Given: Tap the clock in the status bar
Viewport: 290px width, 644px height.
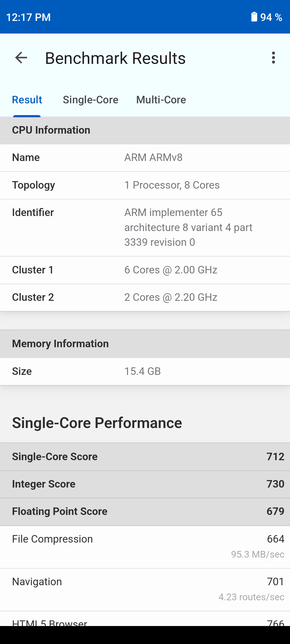Looking at the screenshot, I should click(28, 17).
